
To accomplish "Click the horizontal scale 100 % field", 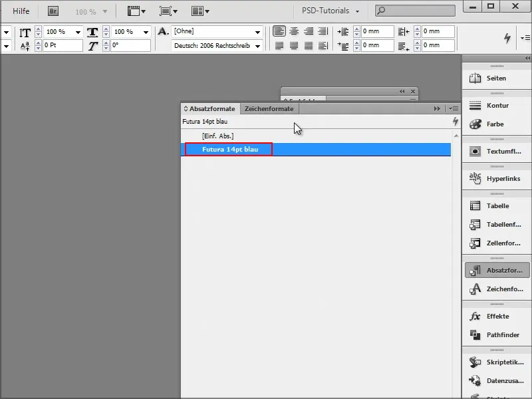I will click(x=126, y=32).
